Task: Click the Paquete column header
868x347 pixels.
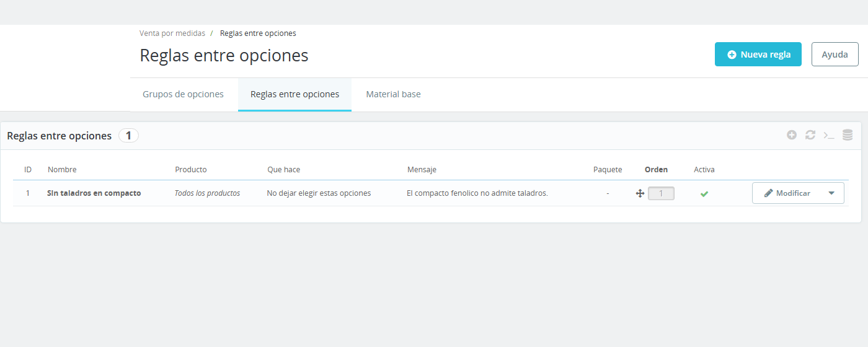Action: coord(608,169)
